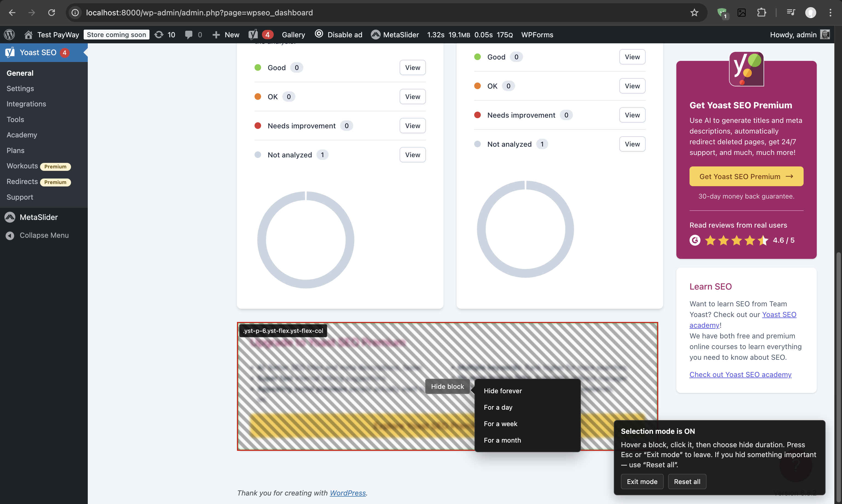Image resolution: width=842 pixels, height=504 pixels.
Task: Open the Integrations submenu item
Action: (x=26, y=104)
